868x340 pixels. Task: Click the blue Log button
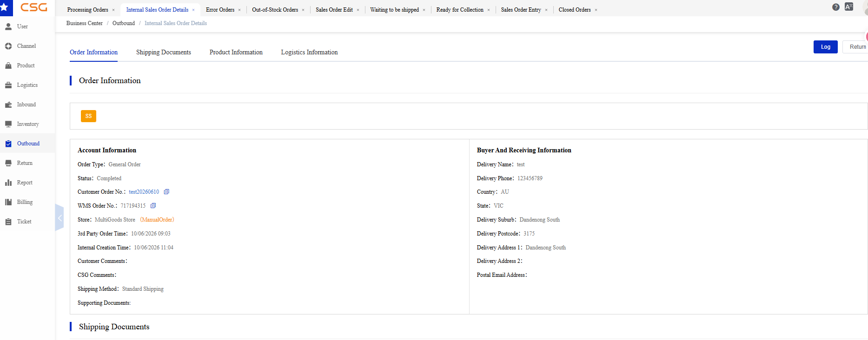[x=826, y=47]
